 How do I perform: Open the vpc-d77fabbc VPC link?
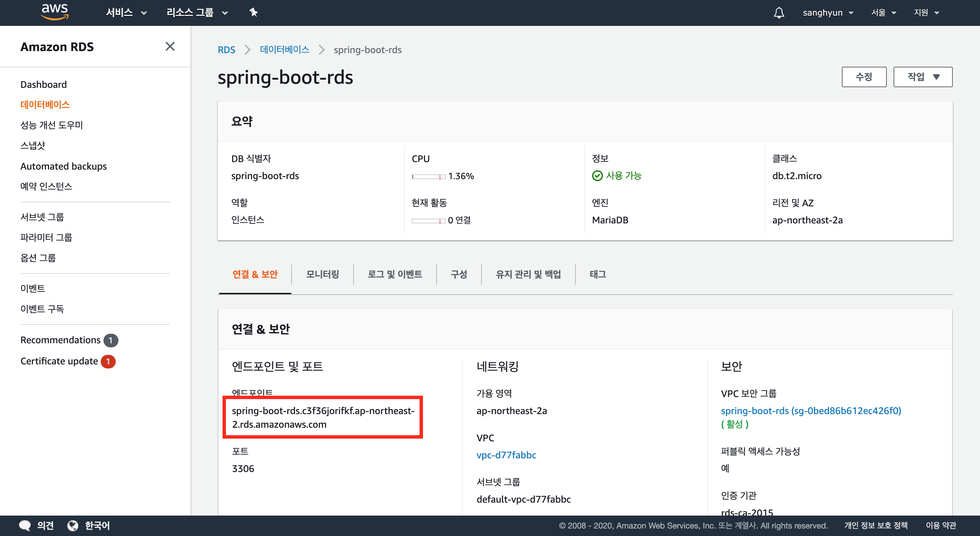pos(506,455)
